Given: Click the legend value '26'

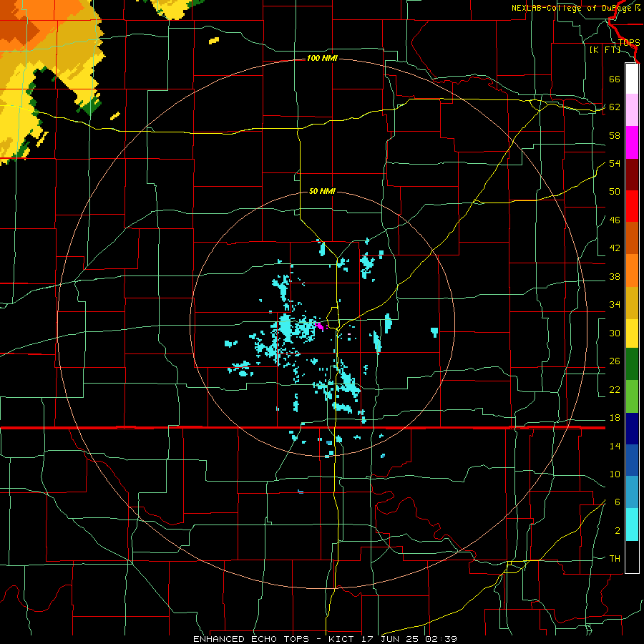Looking at the screenshot, I should pos(615,361).
